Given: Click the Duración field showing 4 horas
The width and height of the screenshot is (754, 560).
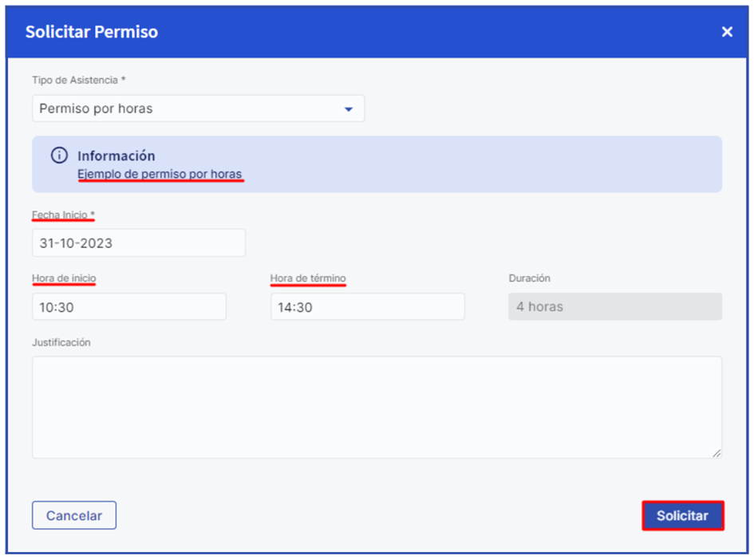Looking at the screenshot, I should [x=614, y=306].
